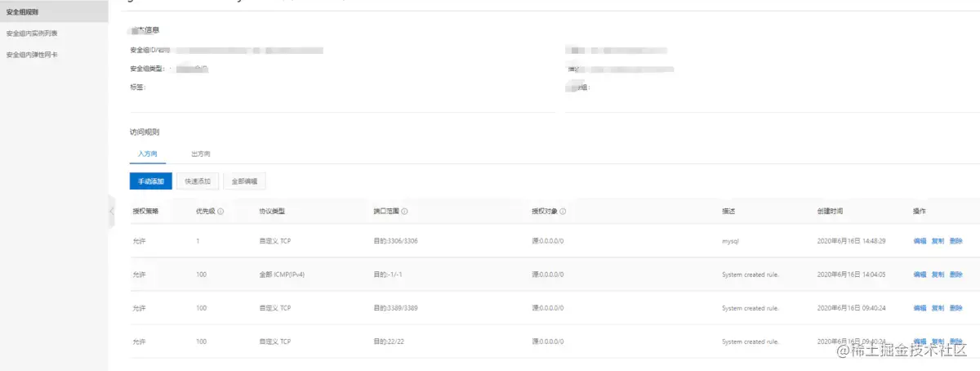Click 删除 for the 3389/3389 rule
The height and width of the screenshot is (371, 980).
tap(956, 308)
